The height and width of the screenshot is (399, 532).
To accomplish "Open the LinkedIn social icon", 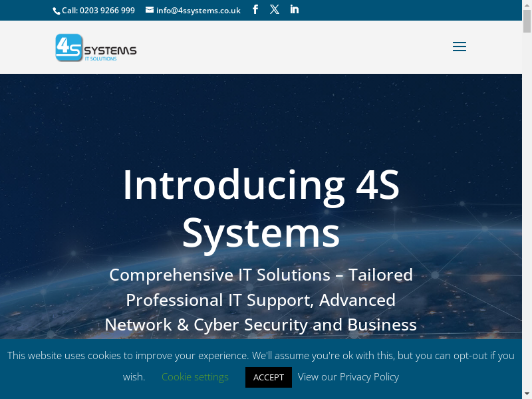I will pos(294,10).
